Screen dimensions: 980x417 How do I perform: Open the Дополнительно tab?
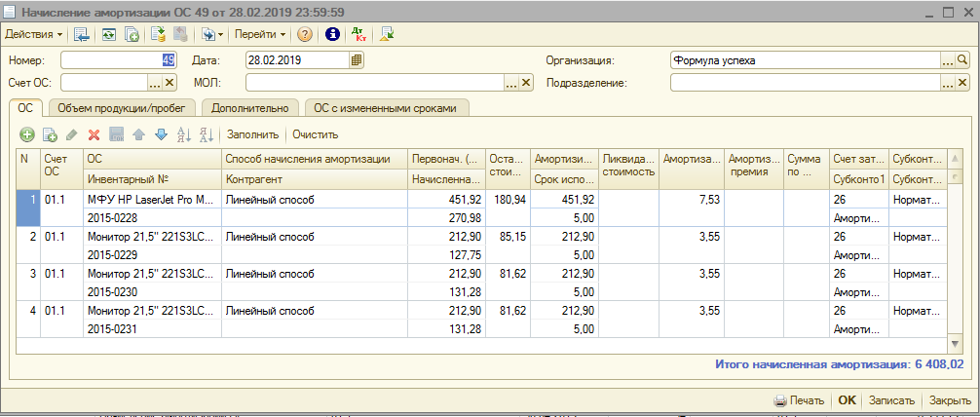click(x=249, y=108)
